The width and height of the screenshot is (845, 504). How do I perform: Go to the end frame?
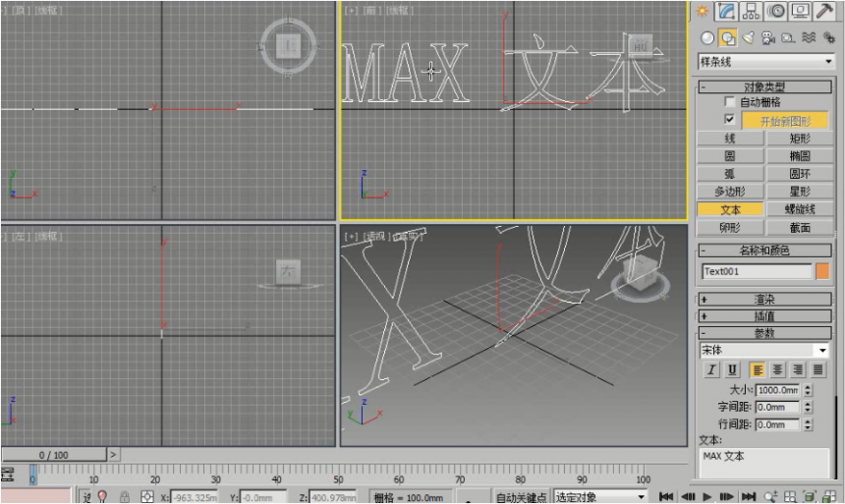(x=749, y=496)
